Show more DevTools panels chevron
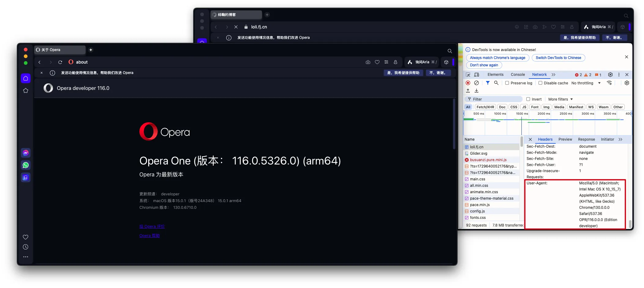Image resolution: width=644 pixels, height=288 pixels. (554, 75)
